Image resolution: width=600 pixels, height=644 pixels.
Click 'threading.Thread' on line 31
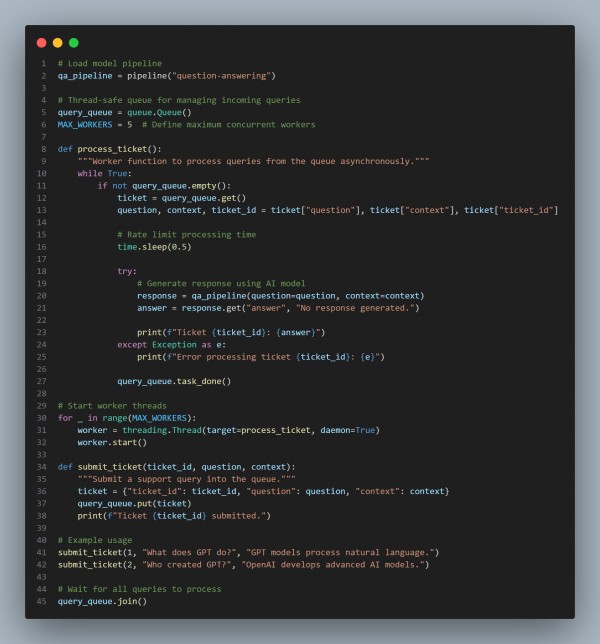coord(162,430)
